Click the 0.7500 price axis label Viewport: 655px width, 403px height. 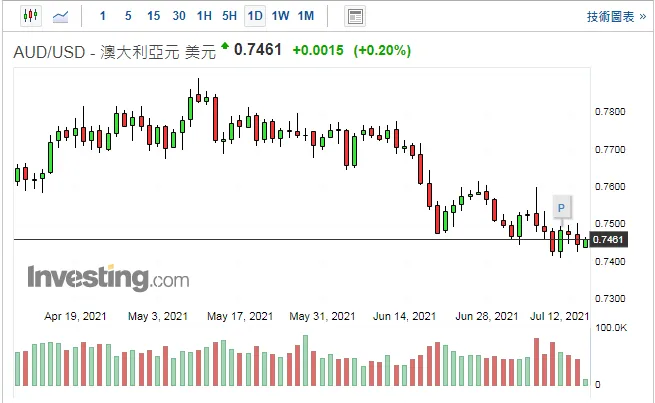(x=610, y=223)
